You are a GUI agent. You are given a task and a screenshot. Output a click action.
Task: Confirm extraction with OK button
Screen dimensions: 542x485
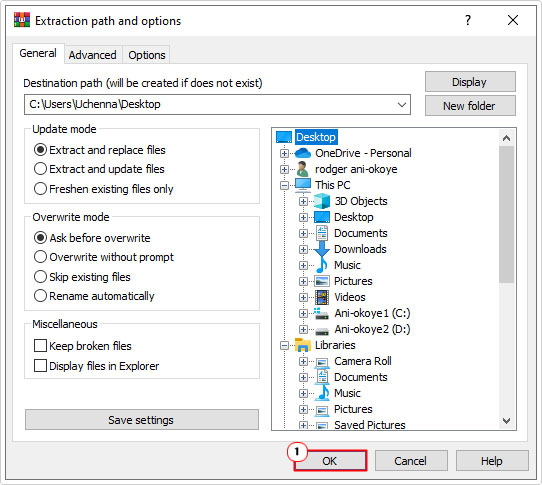pyautogui.click(x=330, y=460)
